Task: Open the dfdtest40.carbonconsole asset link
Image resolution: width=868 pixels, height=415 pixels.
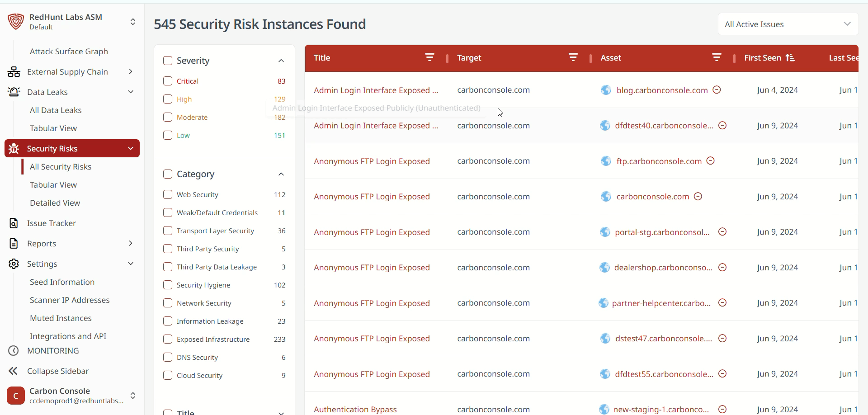Action: 664,126
